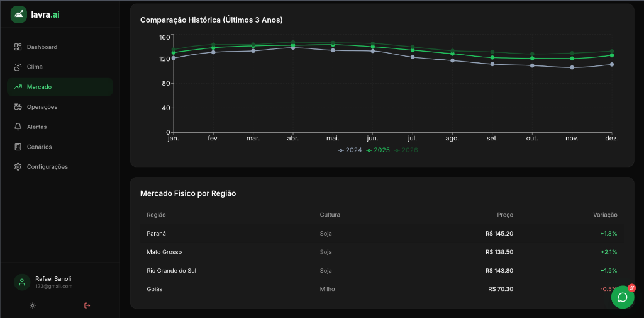Click the abr. data point on 2024 line
The image size is (644, 318).
click(293, 48)
